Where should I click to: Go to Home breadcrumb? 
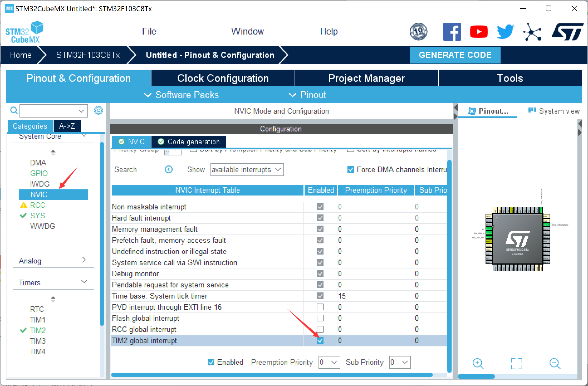[21, 55]
